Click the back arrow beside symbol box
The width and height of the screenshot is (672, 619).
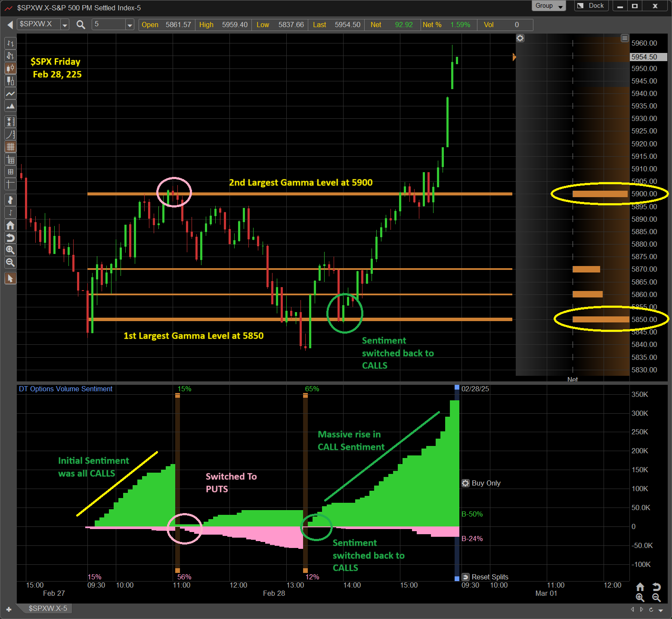tap(9, 25)
